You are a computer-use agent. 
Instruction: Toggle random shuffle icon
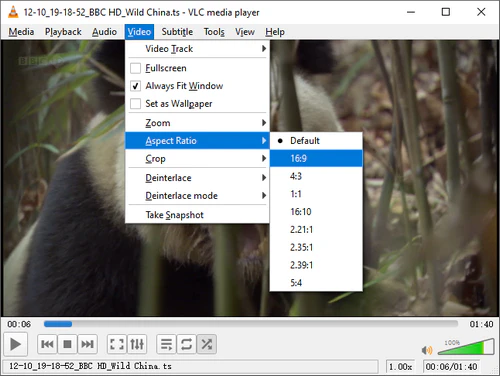(207, 344)
